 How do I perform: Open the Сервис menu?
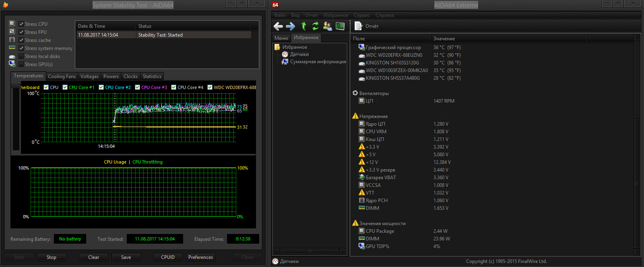pyautogui.click(x=362, y=15)
